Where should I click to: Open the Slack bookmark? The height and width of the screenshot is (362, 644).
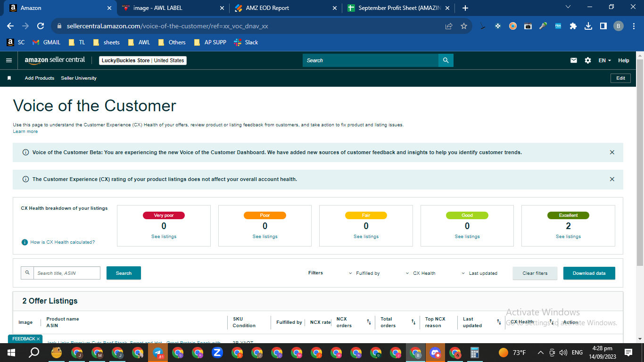pos(246,42)
